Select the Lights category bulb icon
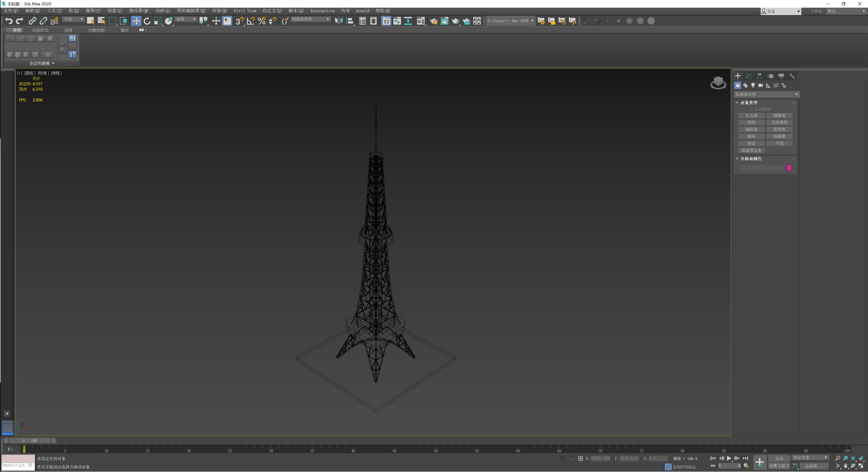Viewport: 868px width, 472px height. pyautogui.click(x=753, y=86)
